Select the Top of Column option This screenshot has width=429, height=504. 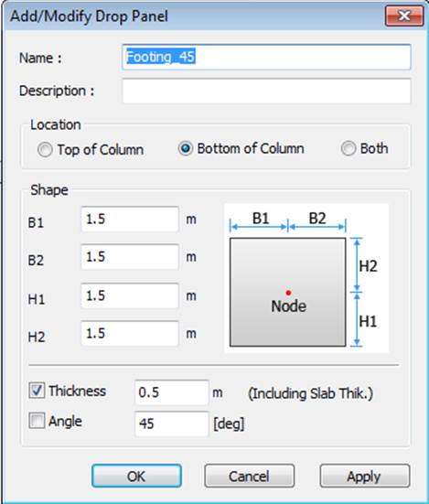(x=45, y=149)
